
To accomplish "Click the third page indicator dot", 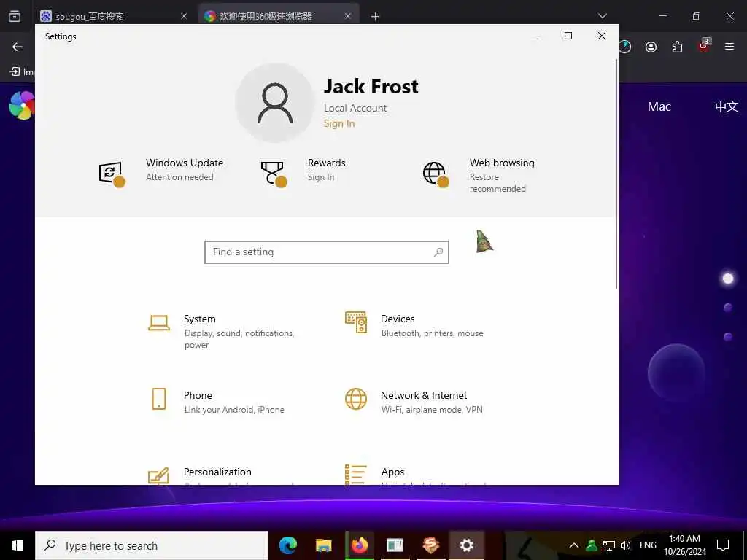I will coord(727,337).
